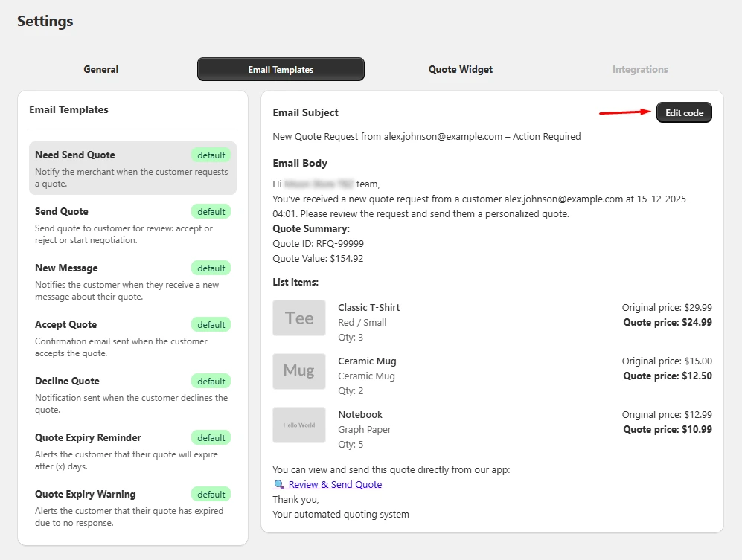Click the default badge on Quote Expiry Reminder
This screenshot has width=742, height=560.
tap(211, 437)
